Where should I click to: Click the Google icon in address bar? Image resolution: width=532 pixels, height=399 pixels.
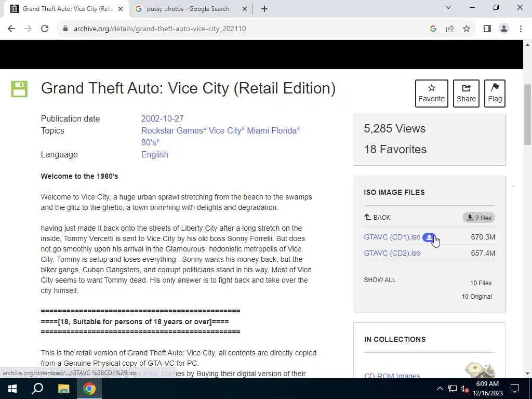coord(433,29)
